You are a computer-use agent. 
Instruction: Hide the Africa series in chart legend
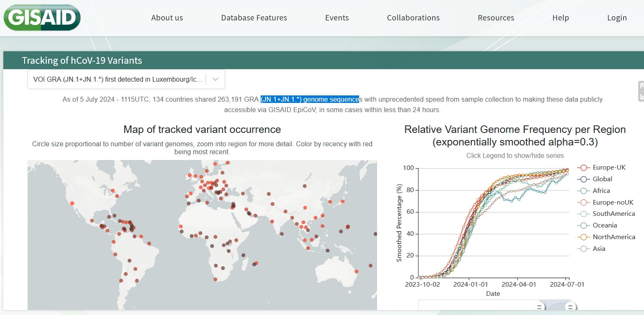601,191
